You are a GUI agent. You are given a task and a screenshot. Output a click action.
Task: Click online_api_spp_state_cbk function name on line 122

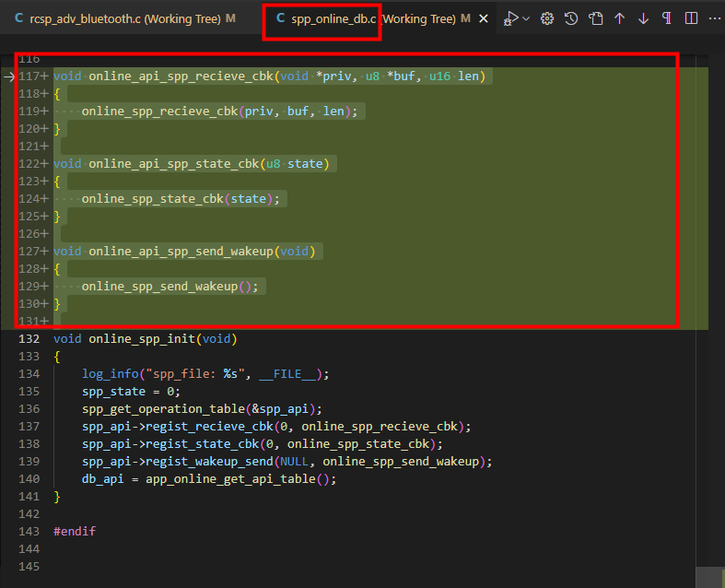pyautogui.click(x=174, y=164)
